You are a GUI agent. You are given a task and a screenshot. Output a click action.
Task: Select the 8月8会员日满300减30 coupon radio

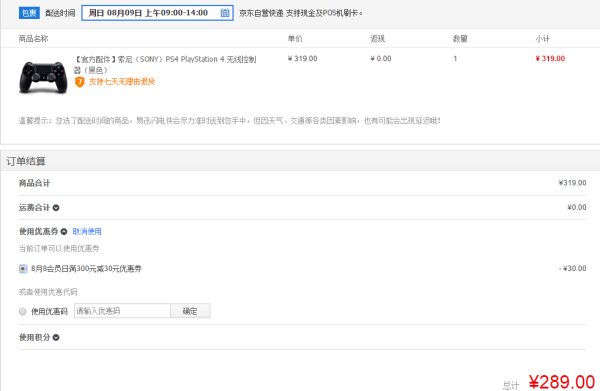(23, 269)
